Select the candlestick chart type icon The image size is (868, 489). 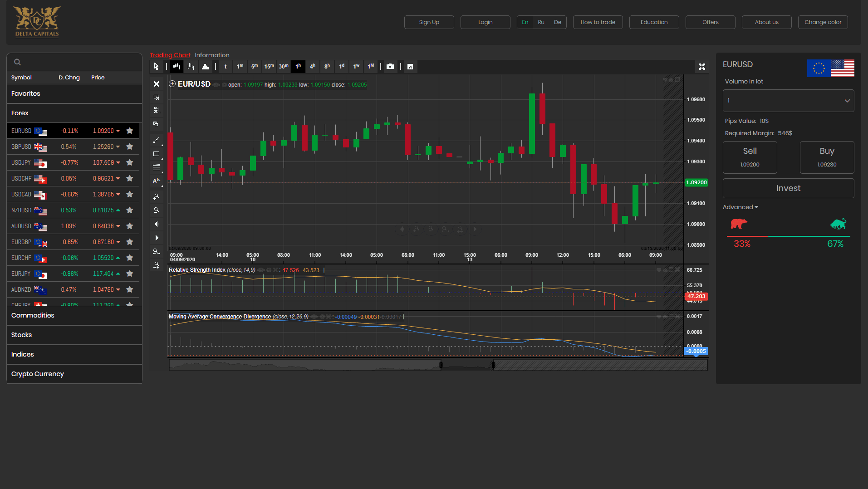(177, 67)
